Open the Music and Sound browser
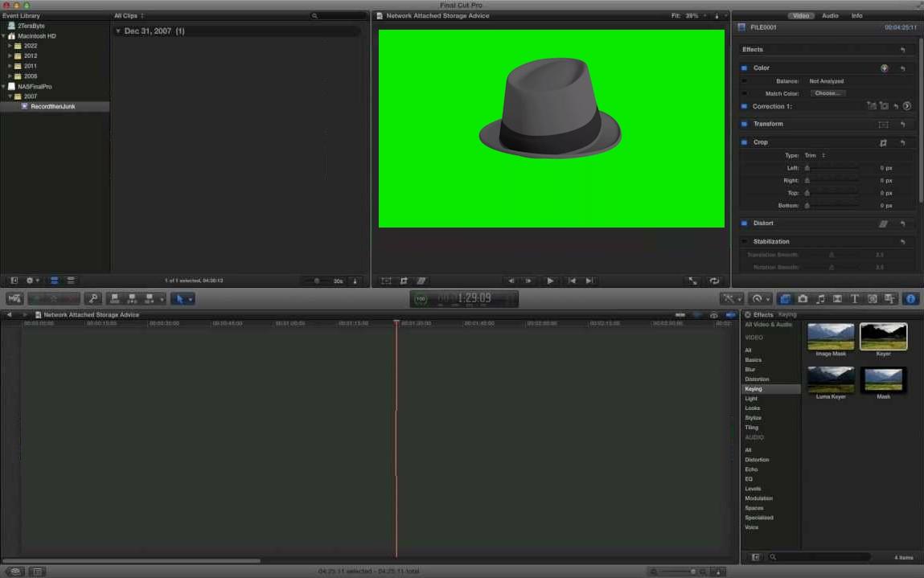Image resolution: width=924 pixels, height=578 pixels. click(x=819, y=299)
